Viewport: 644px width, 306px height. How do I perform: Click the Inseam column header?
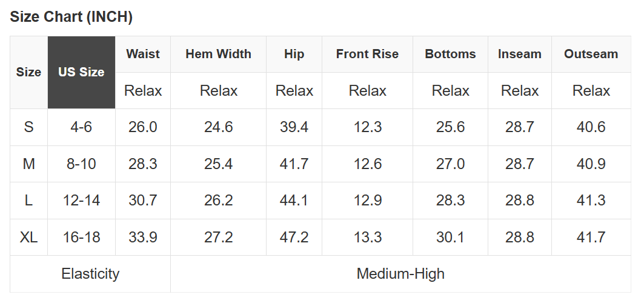click(x=519, y=54)
